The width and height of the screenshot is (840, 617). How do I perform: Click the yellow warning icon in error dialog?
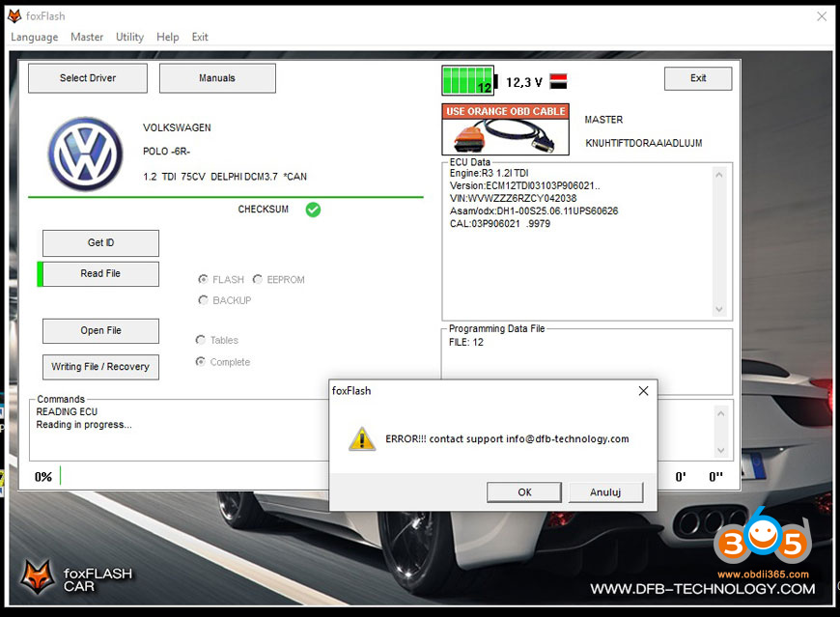[x=362, y=439]
